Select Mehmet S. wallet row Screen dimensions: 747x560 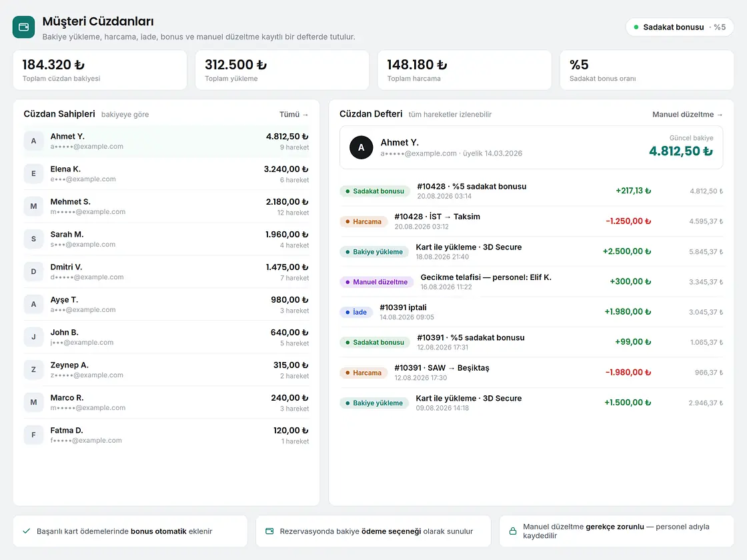click(166, 206)
